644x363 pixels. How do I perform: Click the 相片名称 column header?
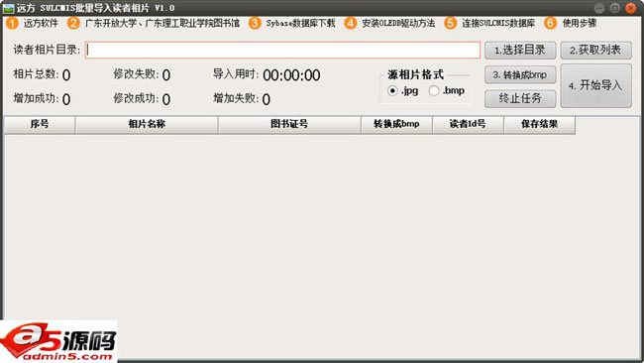pyautogui.click(x=147, y=125)
